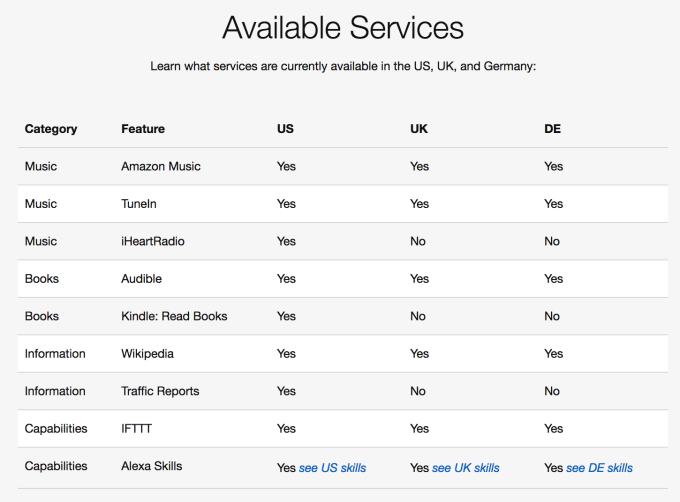Click the Feature column header
Screen dimensions: 680x502
(143, 129)
